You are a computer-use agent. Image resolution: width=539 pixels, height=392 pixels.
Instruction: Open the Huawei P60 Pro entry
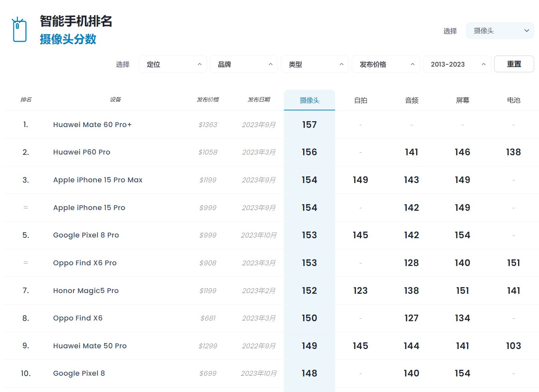click(82, 152)
